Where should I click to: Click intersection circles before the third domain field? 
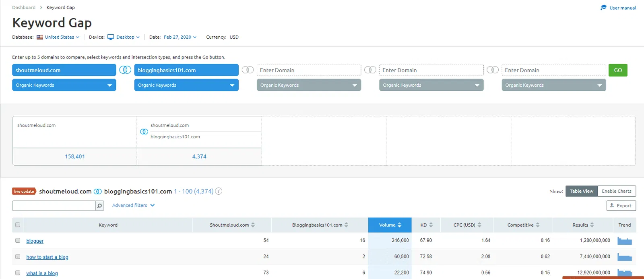click(x=248, y=70)
